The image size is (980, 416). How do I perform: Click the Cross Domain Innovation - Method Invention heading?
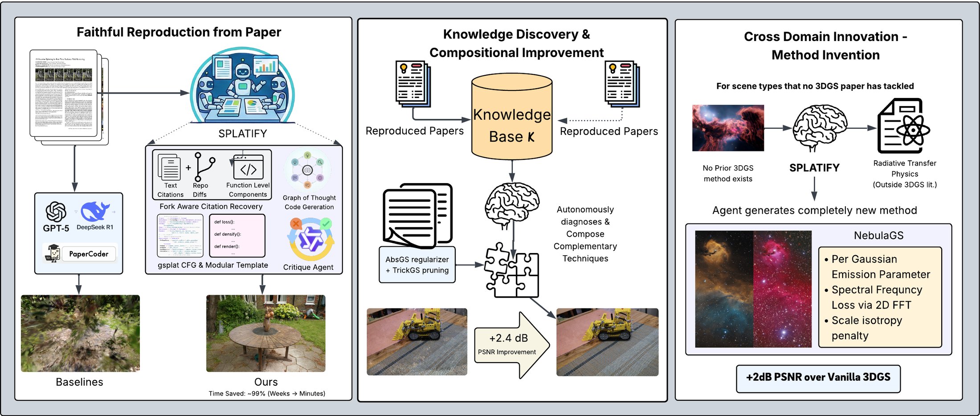(x=825, y=45)
